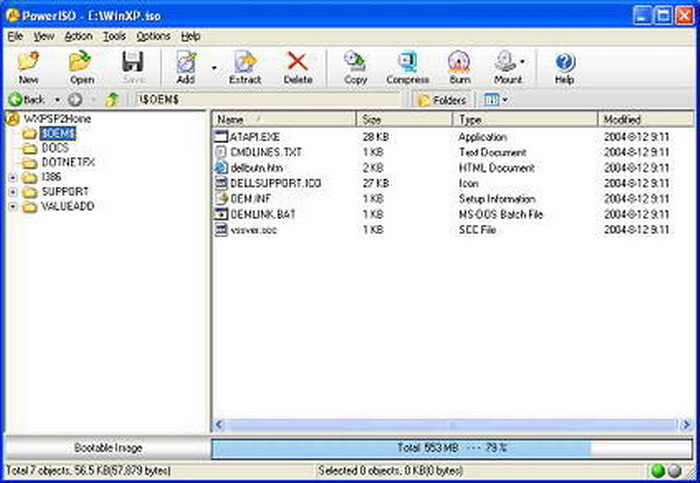Click the green status indicator light
This screenshot has height=483, width=700.
click(x=658, y=471)
